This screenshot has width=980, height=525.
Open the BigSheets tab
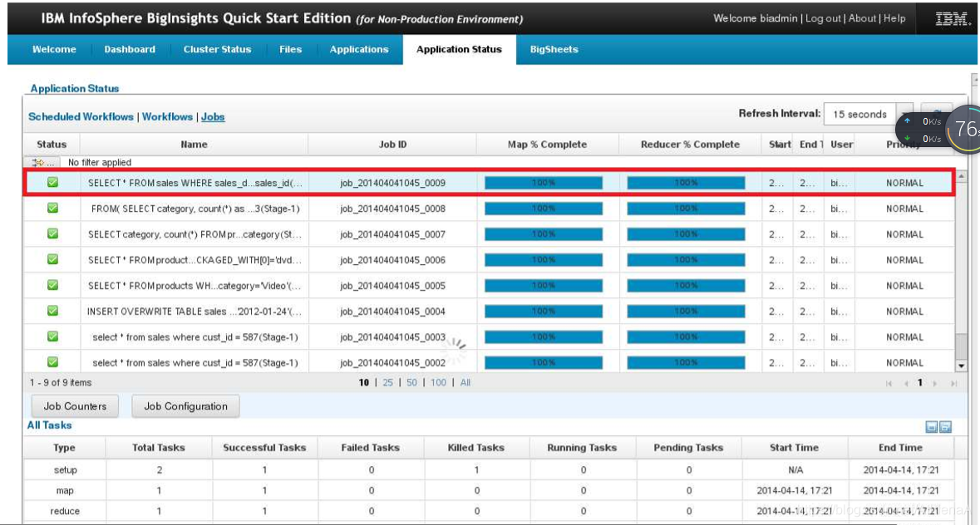(x=554, y=49)
